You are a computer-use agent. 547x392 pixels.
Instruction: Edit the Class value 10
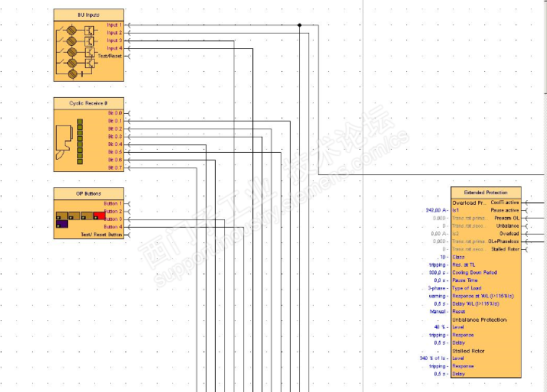coord(443,258)
